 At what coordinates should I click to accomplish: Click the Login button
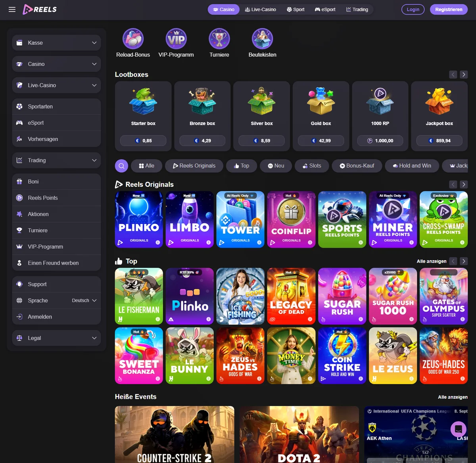coord(413,10)
